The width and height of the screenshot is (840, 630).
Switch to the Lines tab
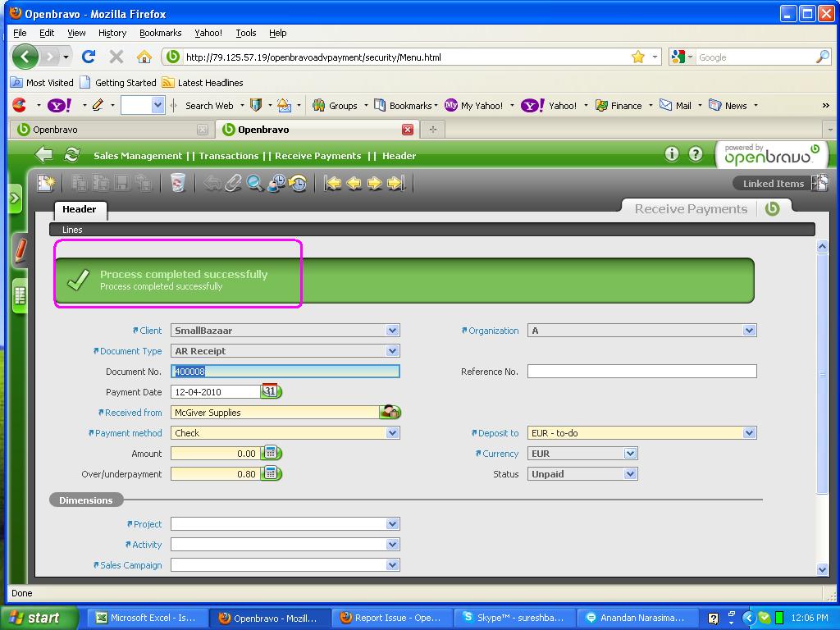click(x=72, y=230)
